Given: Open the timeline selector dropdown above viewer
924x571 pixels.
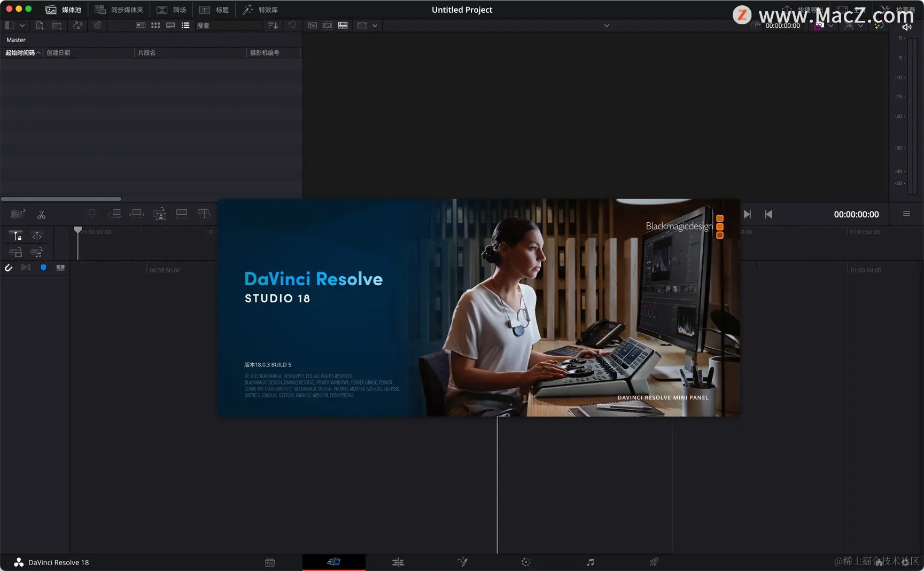Looking at the screenshot, I should tap(607, 25).
